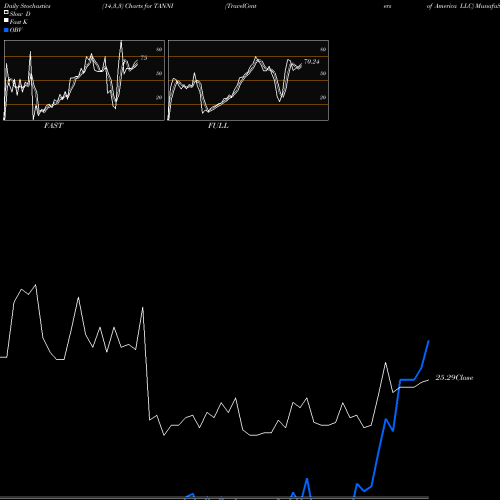Click the Slow D legend swatch
The image size is (500, 500).
[6, 12]
